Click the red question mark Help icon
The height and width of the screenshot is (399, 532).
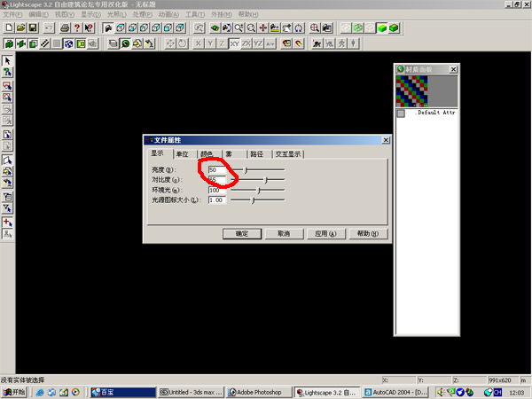pos(77,27)
